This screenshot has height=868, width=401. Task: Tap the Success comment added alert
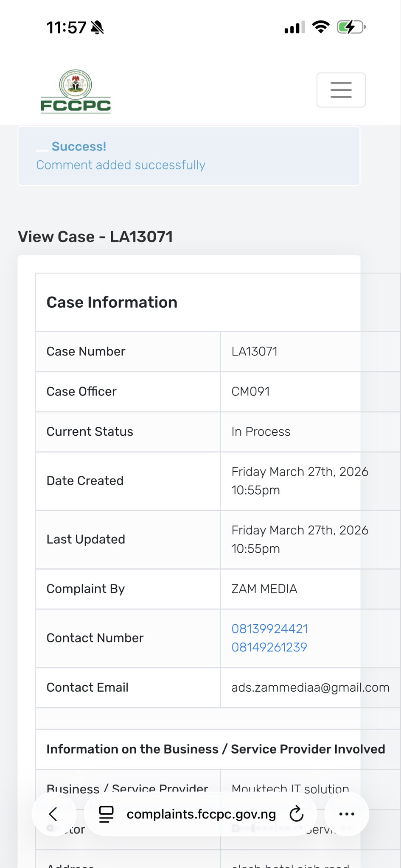tap(189, 156)
